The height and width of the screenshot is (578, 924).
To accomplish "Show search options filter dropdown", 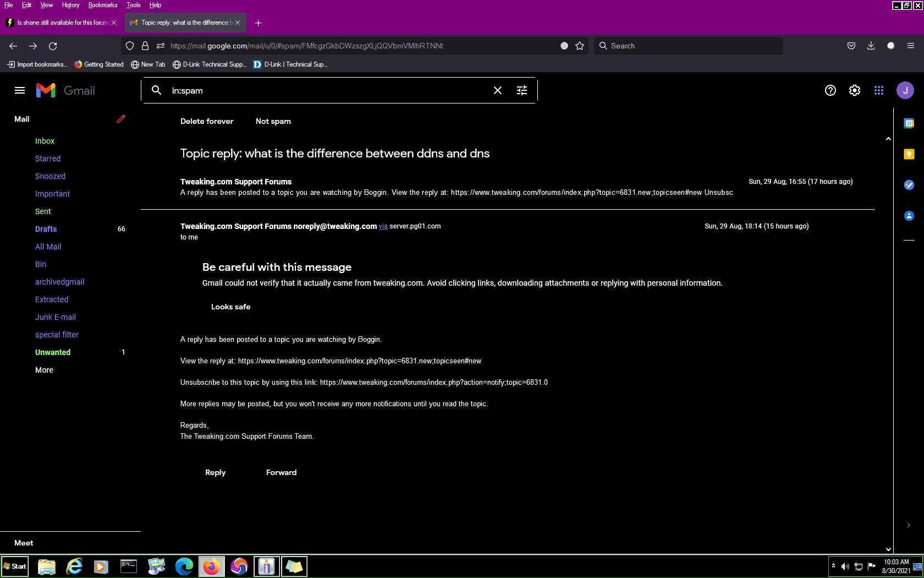I will pos(521,90).
